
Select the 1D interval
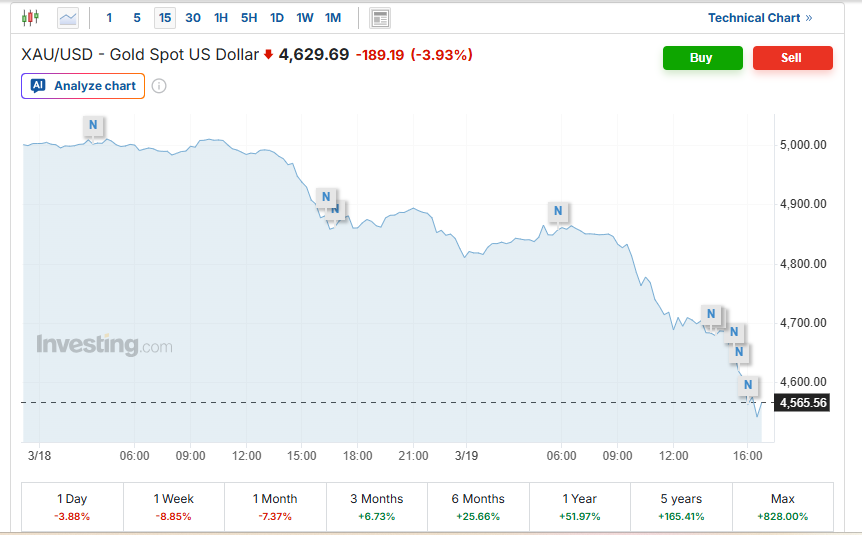point(277,18)
